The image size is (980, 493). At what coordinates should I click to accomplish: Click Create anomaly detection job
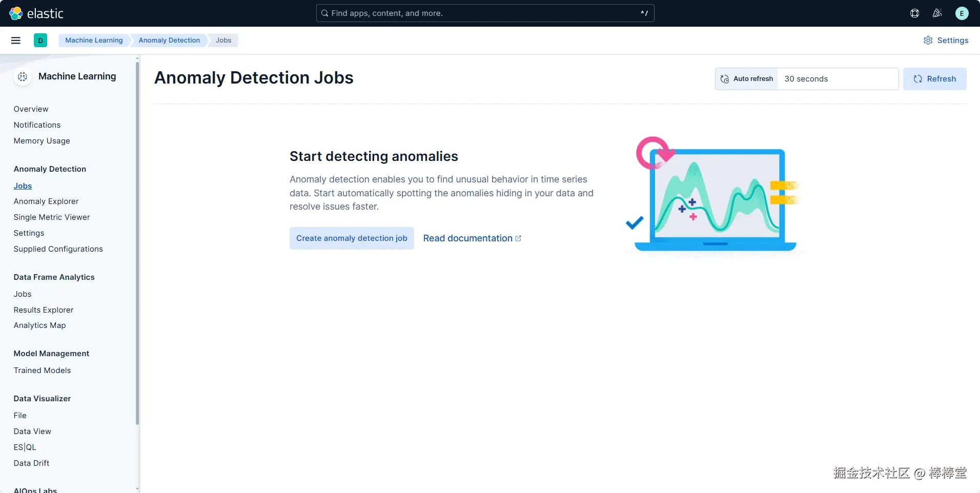pyautogui.click(x=352, y=238)
